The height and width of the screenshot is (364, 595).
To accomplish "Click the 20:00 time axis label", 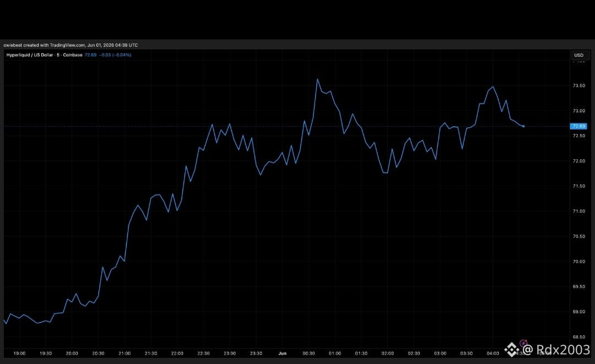I will point(72,354).
